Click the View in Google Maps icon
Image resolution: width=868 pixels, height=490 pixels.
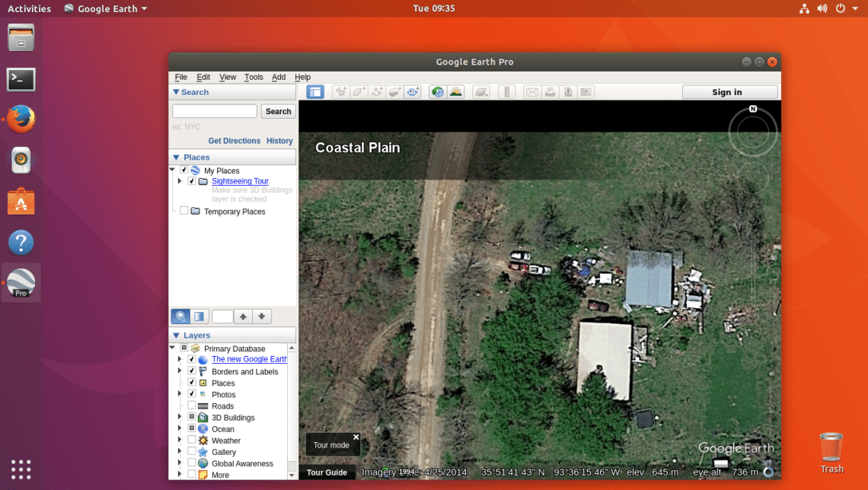coord(586,92)
